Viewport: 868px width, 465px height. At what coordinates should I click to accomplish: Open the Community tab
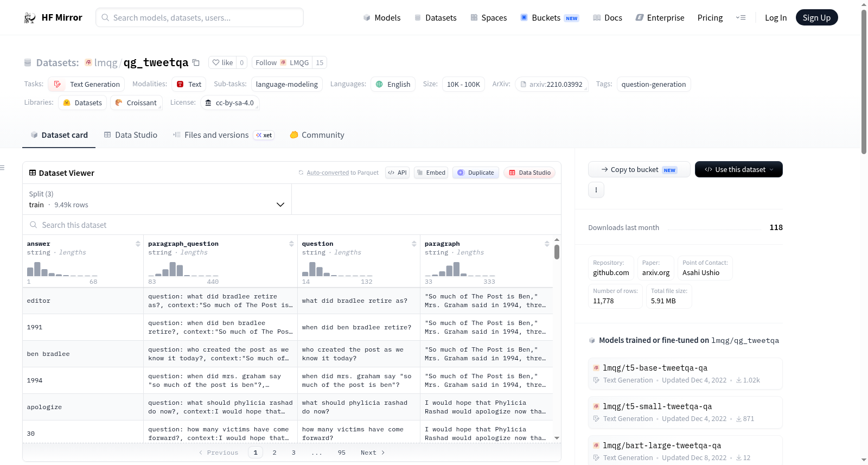point(317,135)
